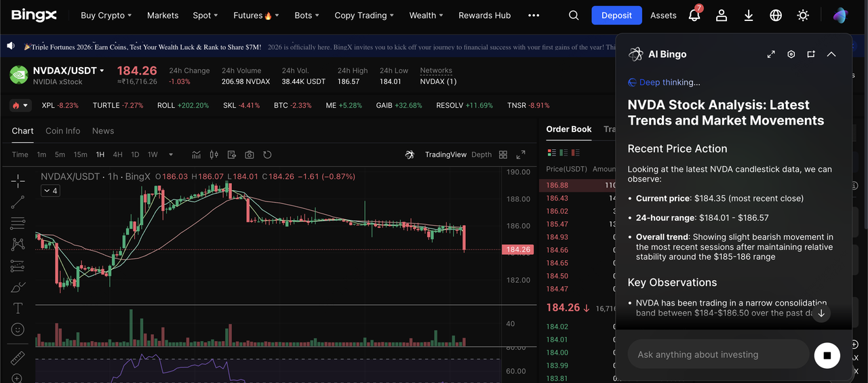Select the 4H timeframe
Image resolution: width=868 pixels, height=383 pixels.
coord(118,155)
